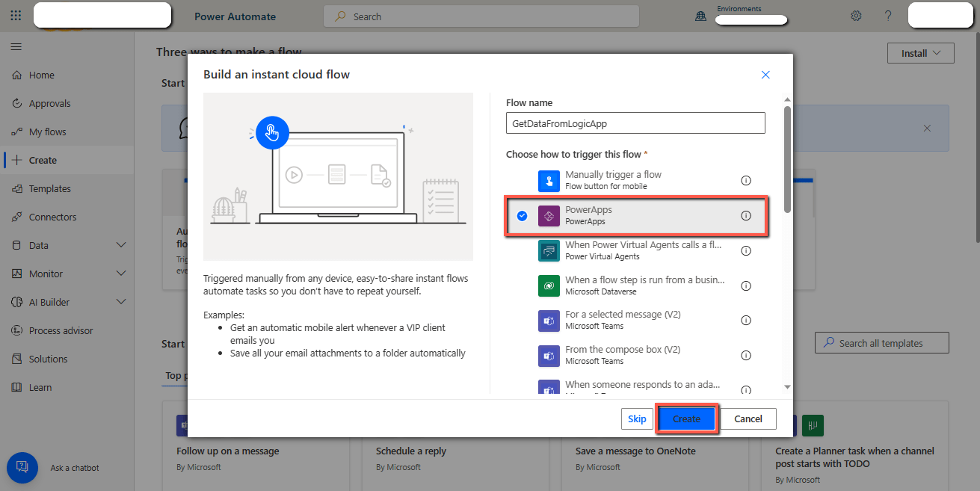Click the help question mark icon
This screenshot has height=491, width=980.
click(x=888, y=16)
